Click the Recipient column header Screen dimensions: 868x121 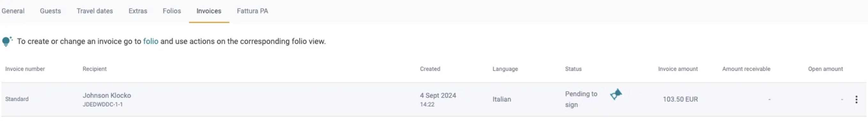pos(95,69)
